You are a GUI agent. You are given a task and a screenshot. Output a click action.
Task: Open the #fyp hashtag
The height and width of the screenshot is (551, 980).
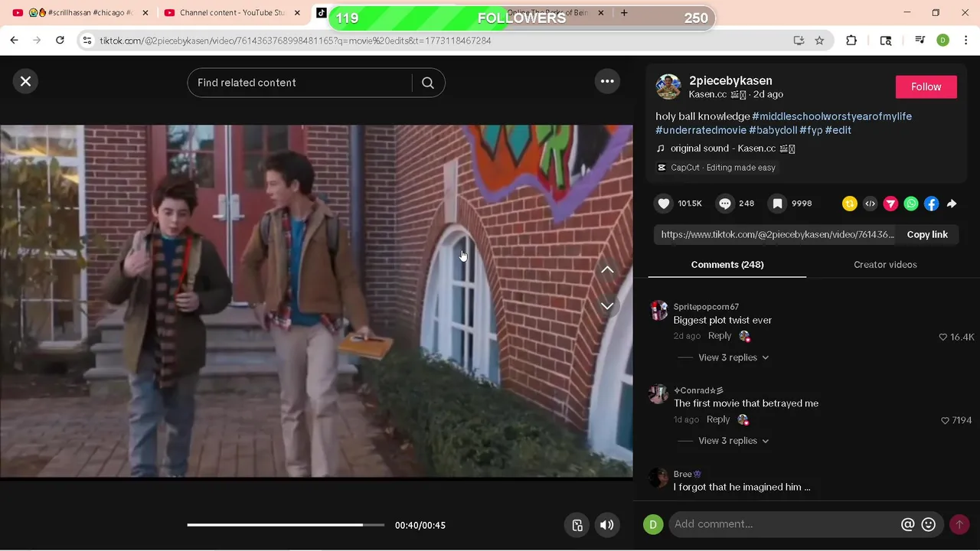tap(811, 130)
